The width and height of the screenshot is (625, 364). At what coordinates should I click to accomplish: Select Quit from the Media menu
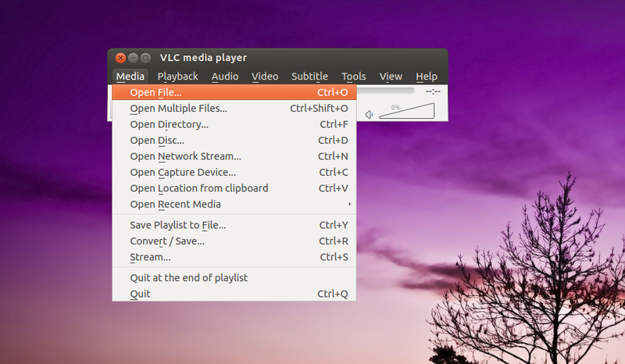pyautogui.click(x=234, y=294)
